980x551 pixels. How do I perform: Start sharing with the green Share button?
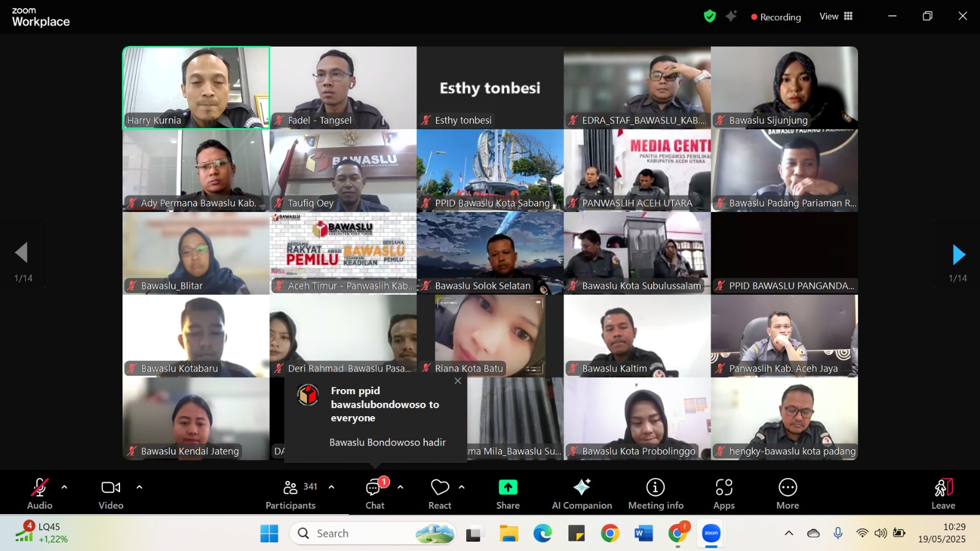tap(508, 493)
